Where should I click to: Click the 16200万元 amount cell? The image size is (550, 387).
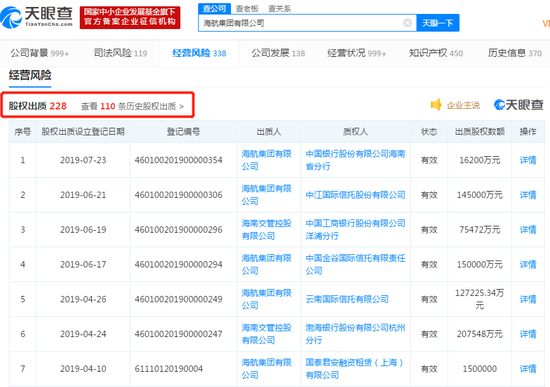pyautogui.click(x=479, y=160)
